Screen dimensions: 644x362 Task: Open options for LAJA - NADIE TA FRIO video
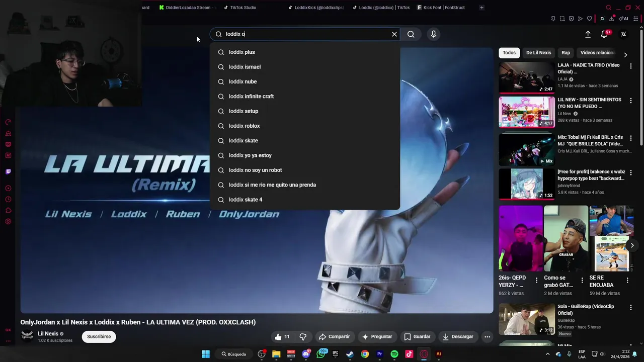631,66
